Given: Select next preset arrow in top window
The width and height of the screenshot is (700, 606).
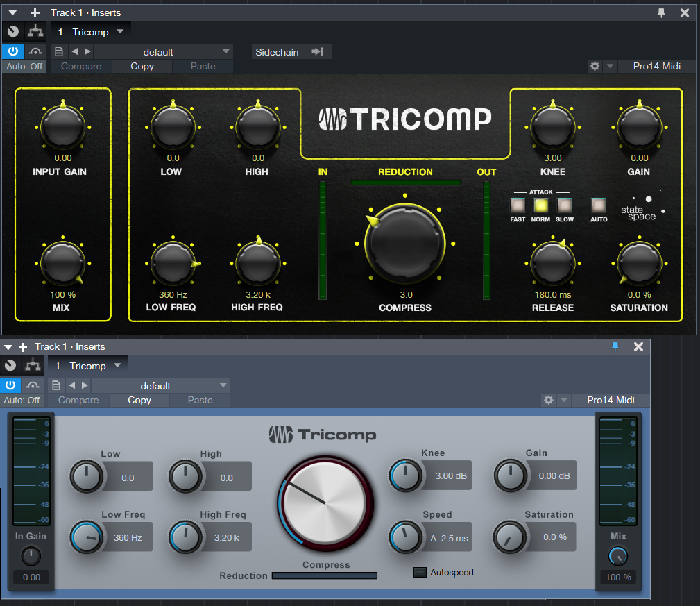Looking at the screenshot, I should point(87,52).
